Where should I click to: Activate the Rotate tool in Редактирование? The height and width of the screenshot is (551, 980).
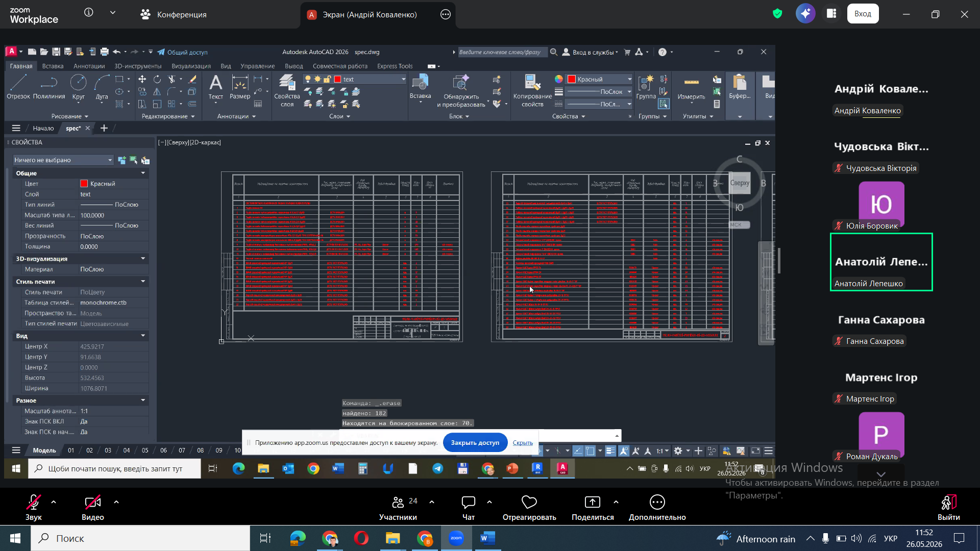157,79
